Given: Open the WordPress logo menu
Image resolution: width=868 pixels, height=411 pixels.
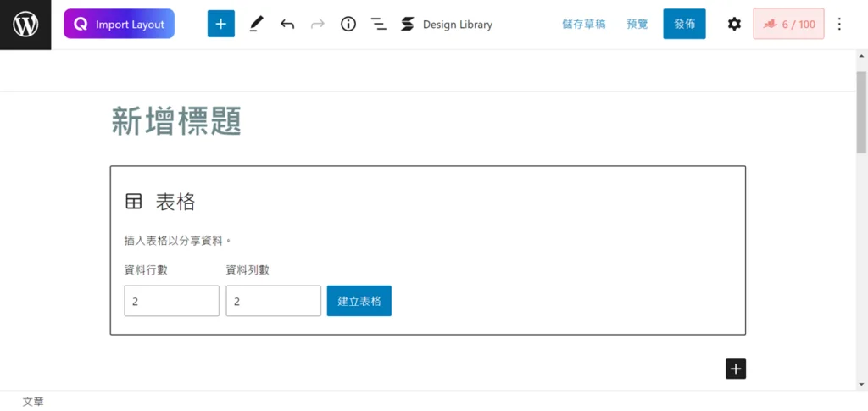Looking at the screenshot, I should point(25,25).
